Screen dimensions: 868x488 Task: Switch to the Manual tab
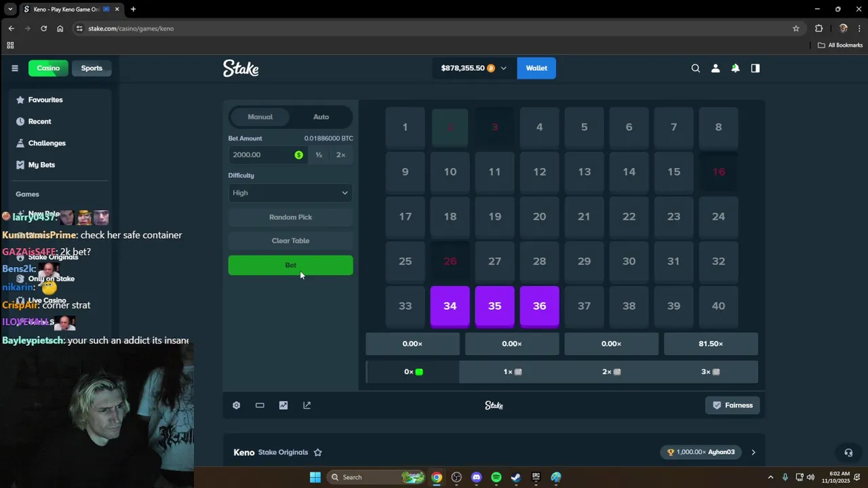[260, 117]
